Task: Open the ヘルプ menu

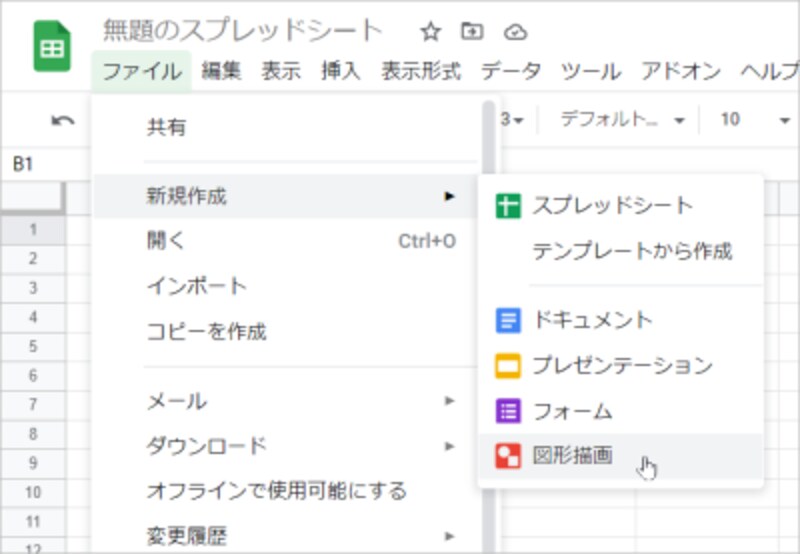Action: point(769,71)
